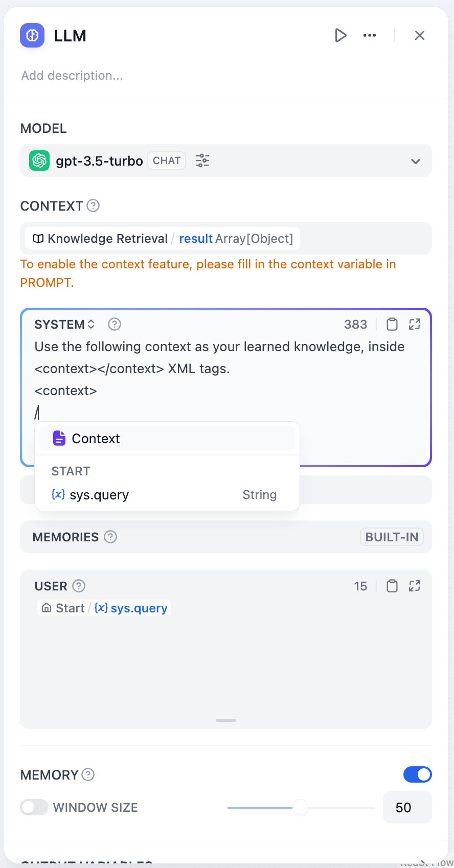
Task: Expand USER prompt editor to fullscreen
Action: tap(415, 586)
